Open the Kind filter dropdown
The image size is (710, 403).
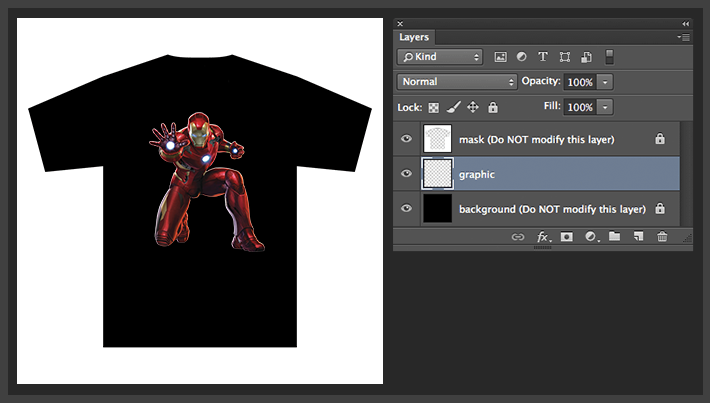(x=440, y=57)
